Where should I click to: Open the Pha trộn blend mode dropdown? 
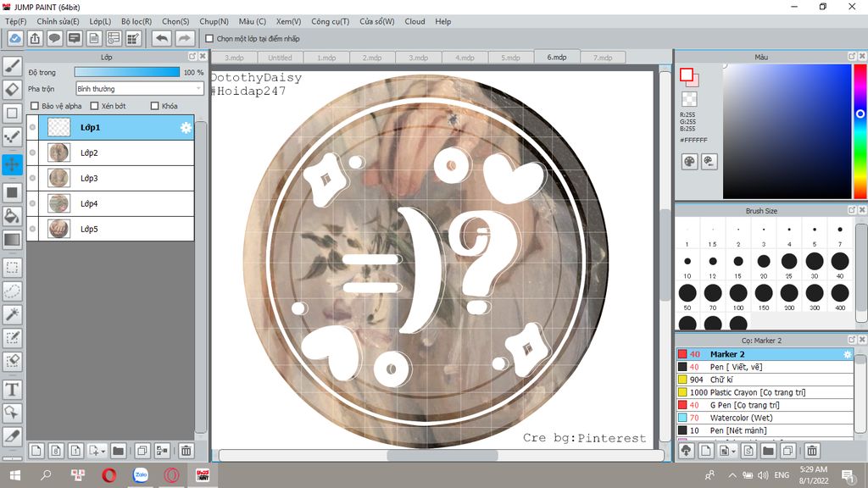(140, 88)
